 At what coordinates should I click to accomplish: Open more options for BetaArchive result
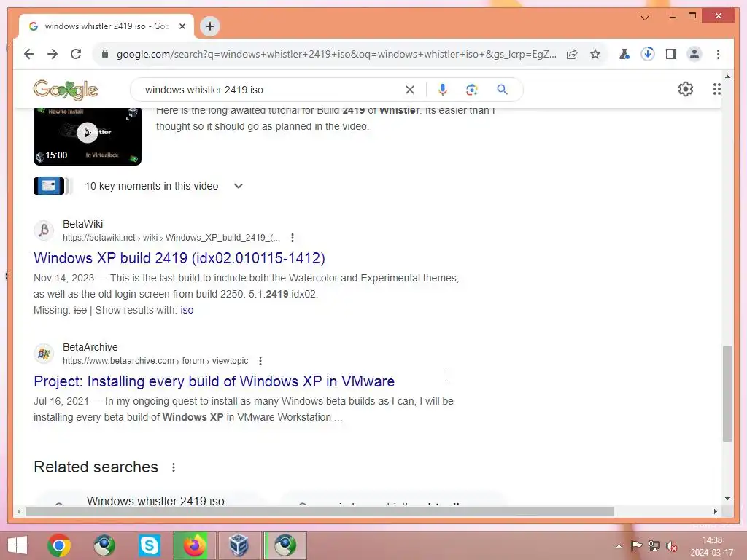(260, 361)
